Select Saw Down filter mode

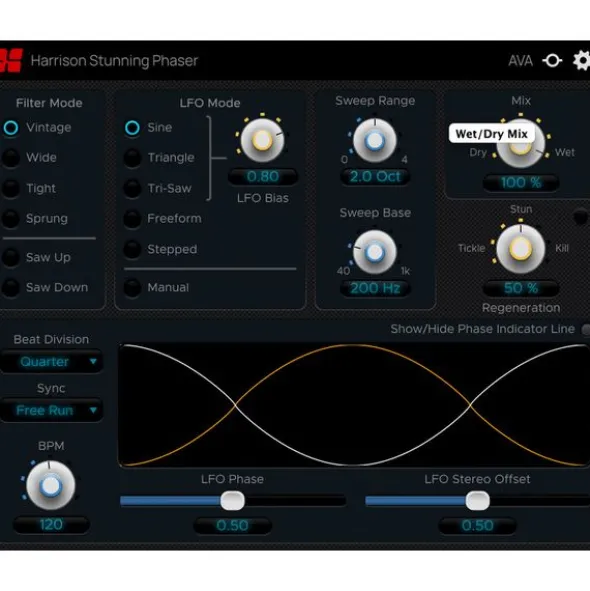[11, 287]
